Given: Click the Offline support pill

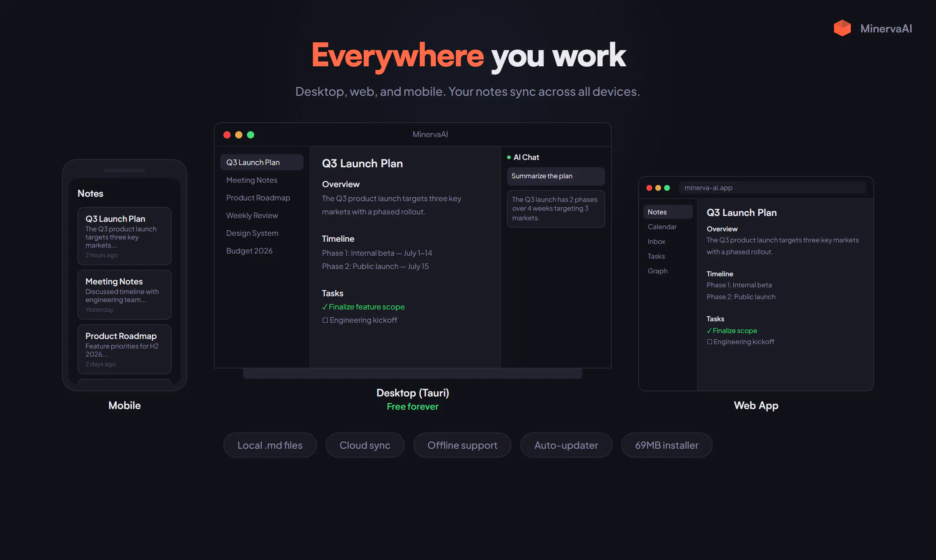Looking at the screenshot, I should 462,445.
